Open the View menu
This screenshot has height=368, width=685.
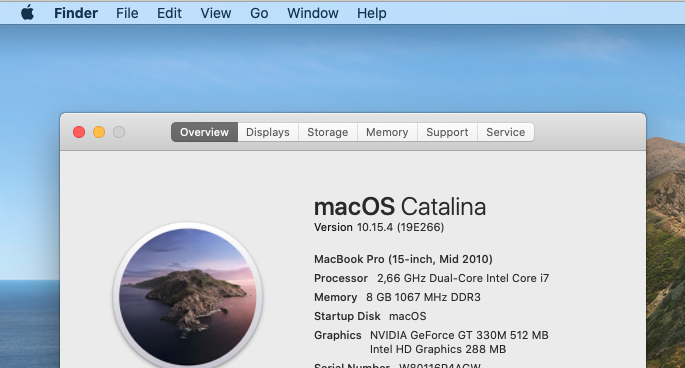pyautogui.click(x=215, y=13)
